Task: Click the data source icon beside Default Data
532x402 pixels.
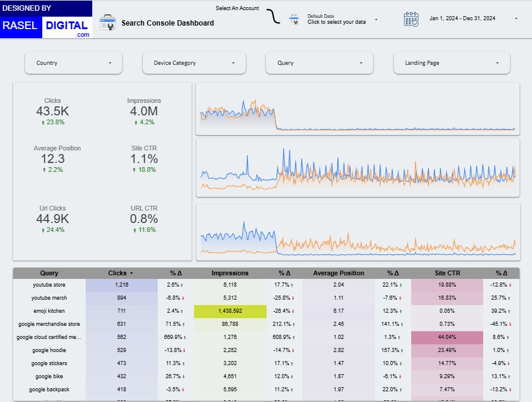Action: click(x=294, y=20)
